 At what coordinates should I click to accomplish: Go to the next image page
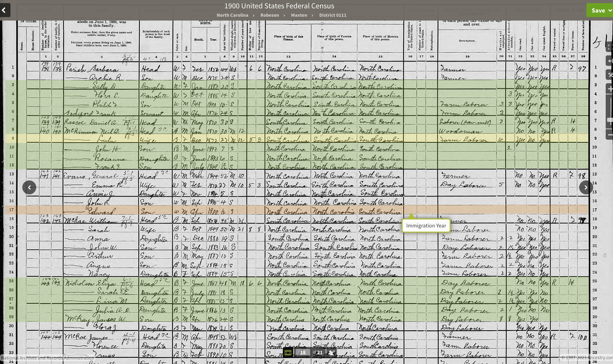(586, 187)
